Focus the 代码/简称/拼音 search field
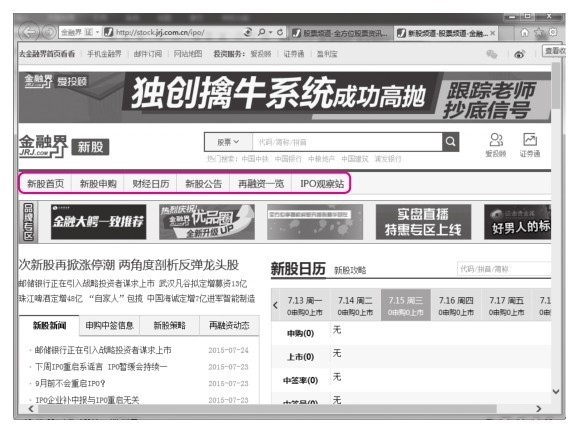The image size is (577, 431). tap(347, 142)
